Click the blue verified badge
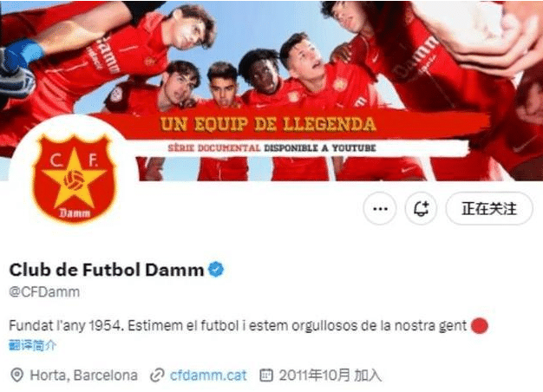Image resolution: width=543 pixels, height=392 pixels. click(x=216, y=270)
